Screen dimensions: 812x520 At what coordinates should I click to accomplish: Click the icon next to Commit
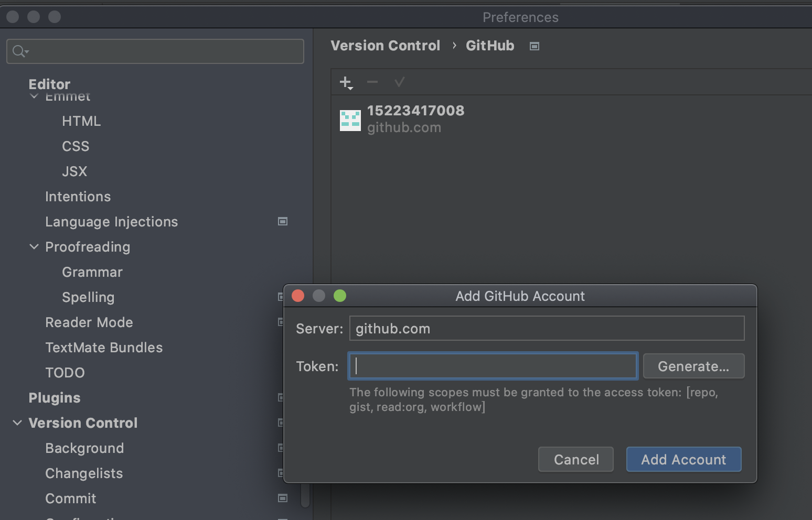(x=283, y=499)
